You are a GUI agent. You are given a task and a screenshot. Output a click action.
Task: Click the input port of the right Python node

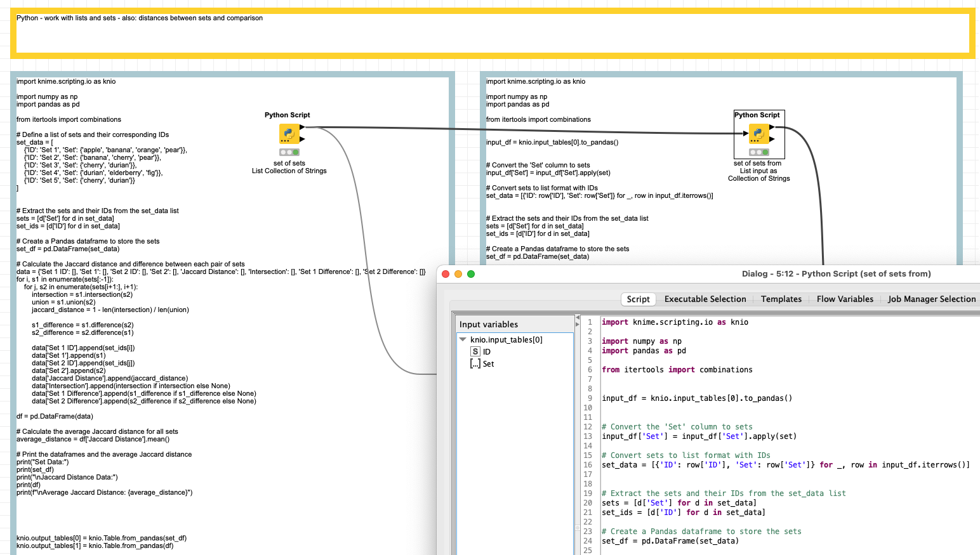745,133
